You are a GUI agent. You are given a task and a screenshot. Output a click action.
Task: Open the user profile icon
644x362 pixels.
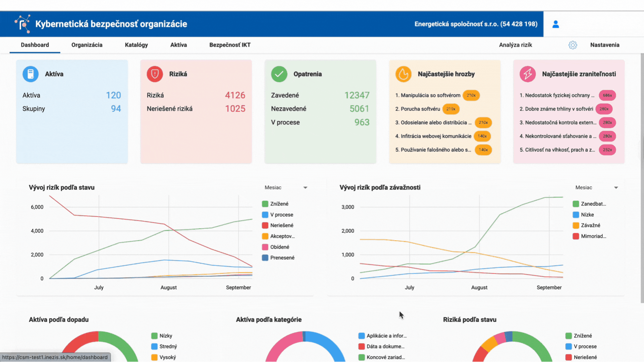[x=555, y=24]
